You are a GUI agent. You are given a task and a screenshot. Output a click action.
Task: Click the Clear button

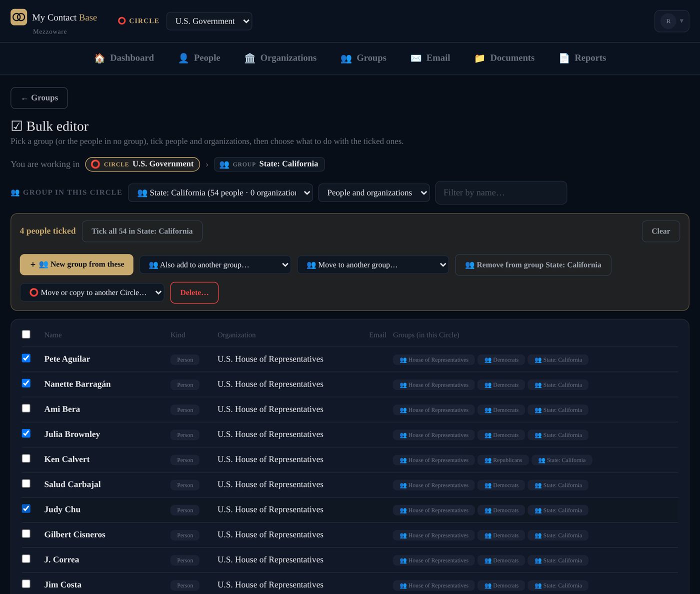point(660,231)
